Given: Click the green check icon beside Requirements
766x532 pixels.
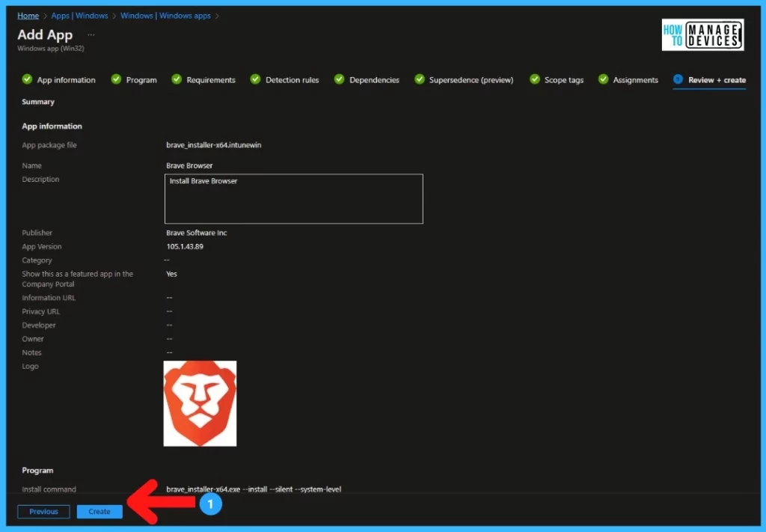Looking at the screenshot, I should [177, 79].
